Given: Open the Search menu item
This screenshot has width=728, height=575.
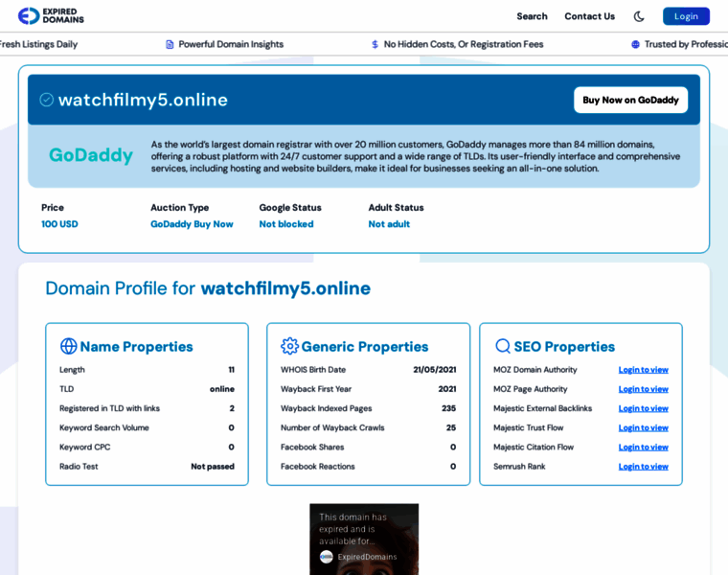Looking at the screenshot, I should point(532,16).
